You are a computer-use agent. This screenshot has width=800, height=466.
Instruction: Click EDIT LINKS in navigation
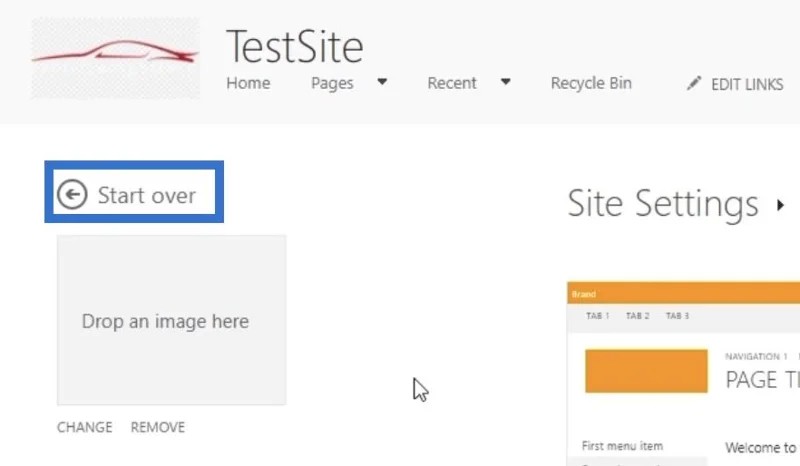tap(747, 84)
